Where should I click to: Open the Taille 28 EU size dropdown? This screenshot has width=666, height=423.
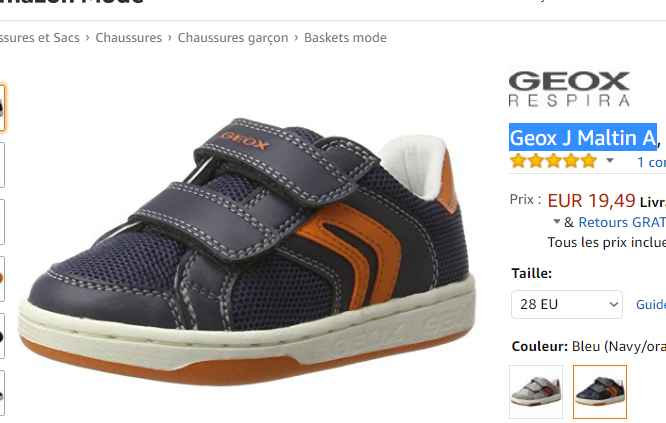[567, 304]
